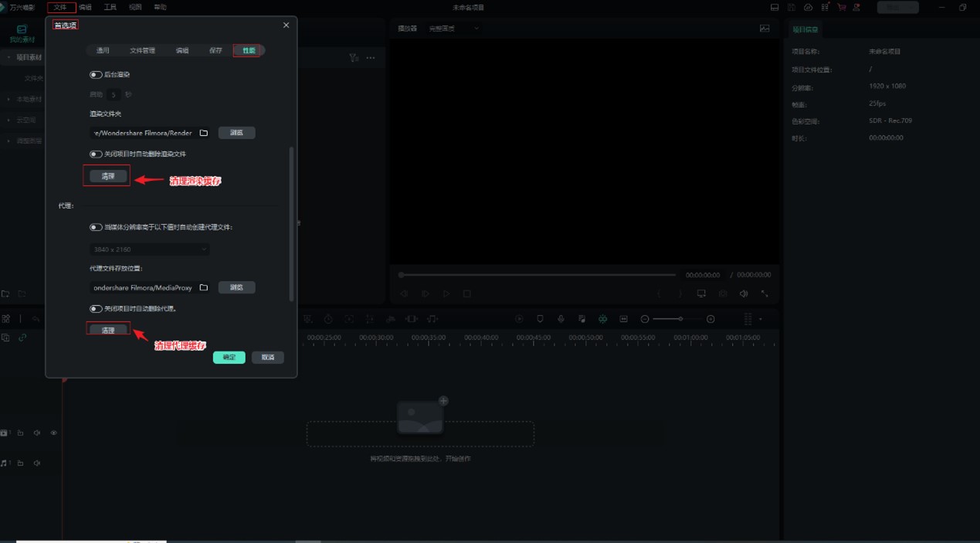Toggle automatic proxy file creation switch

(x=96, y=227)
